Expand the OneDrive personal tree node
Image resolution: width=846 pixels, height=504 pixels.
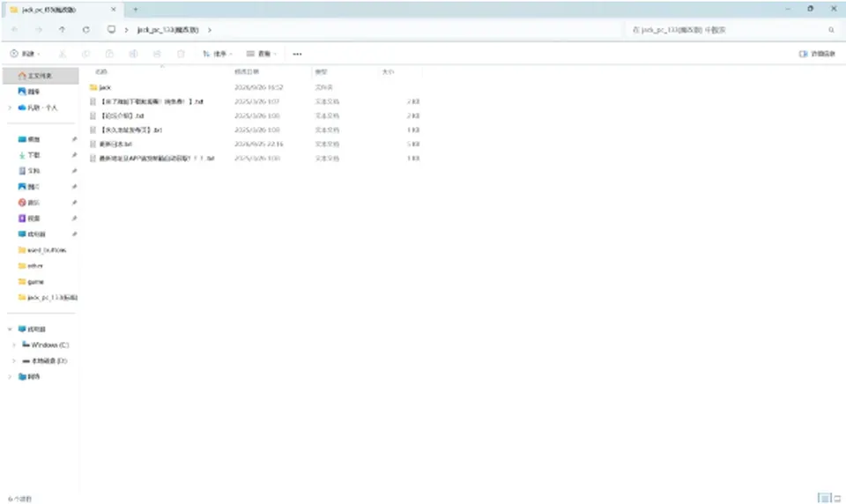pyautogui.click(x=10, y=107)
